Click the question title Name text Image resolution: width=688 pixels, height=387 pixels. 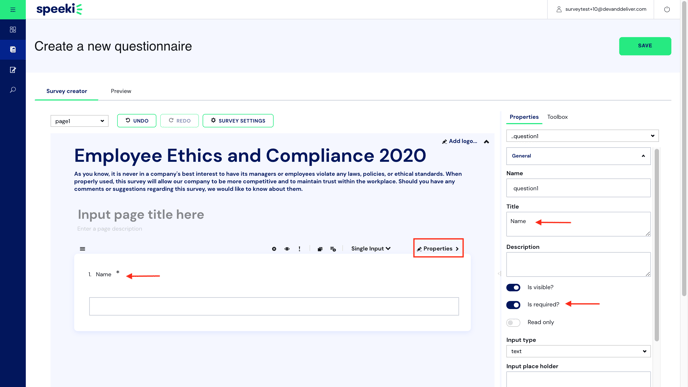coord(104,275)
